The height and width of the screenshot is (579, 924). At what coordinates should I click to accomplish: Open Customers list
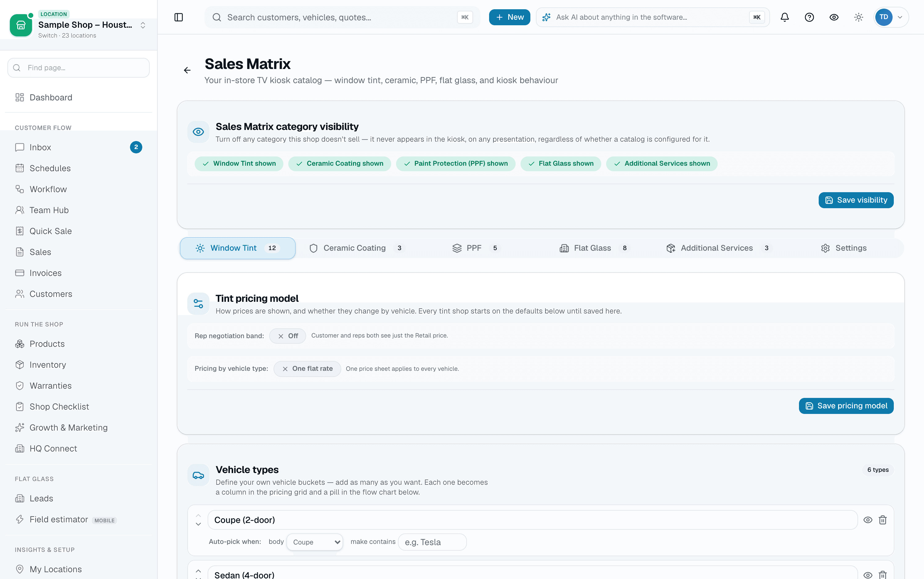[79, 294]
